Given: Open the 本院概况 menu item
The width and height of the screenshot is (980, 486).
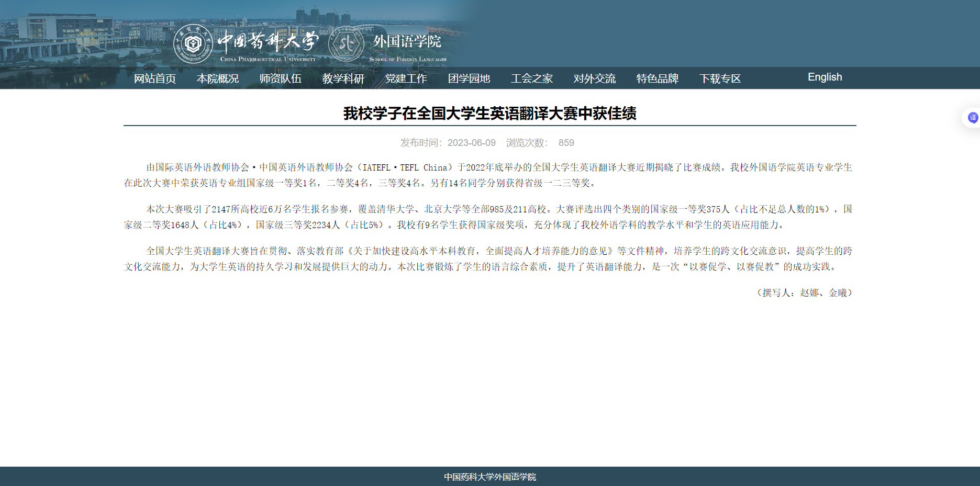Looking at the screenshot, I should tap(218, 78).
